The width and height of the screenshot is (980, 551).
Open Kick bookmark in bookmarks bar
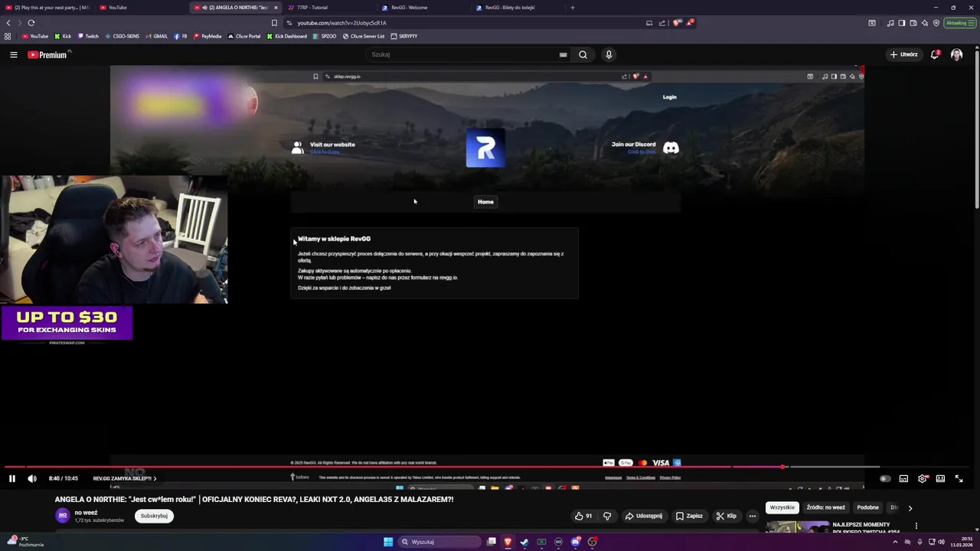(63, 36)
